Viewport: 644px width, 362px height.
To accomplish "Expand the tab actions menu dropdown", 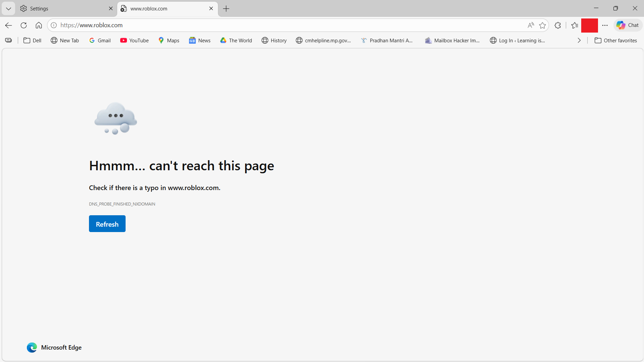I will [8, 9].
